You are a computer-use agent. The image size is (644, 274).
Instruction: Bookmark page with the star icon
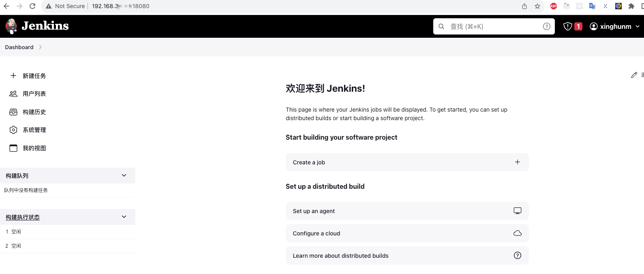pyautogui.click(x=537, y=6)
